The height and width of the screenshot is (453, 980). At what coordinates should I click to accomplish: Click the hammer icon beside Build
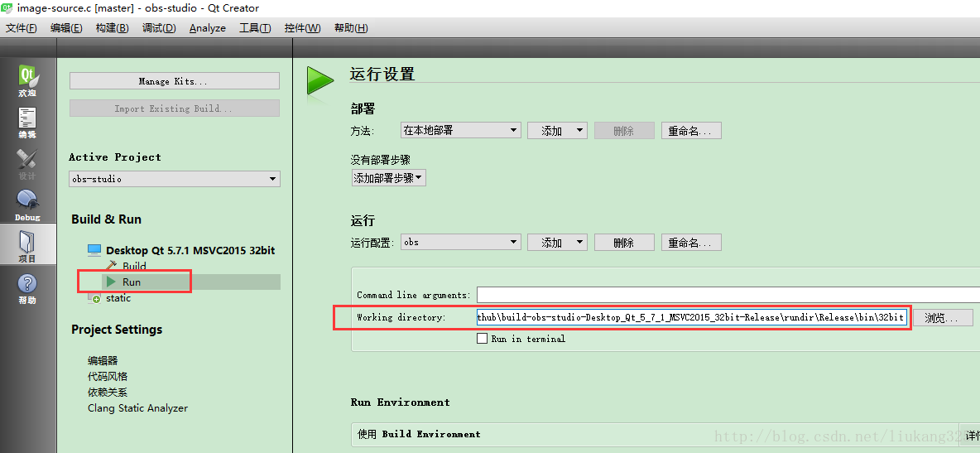tap(113, 265)
